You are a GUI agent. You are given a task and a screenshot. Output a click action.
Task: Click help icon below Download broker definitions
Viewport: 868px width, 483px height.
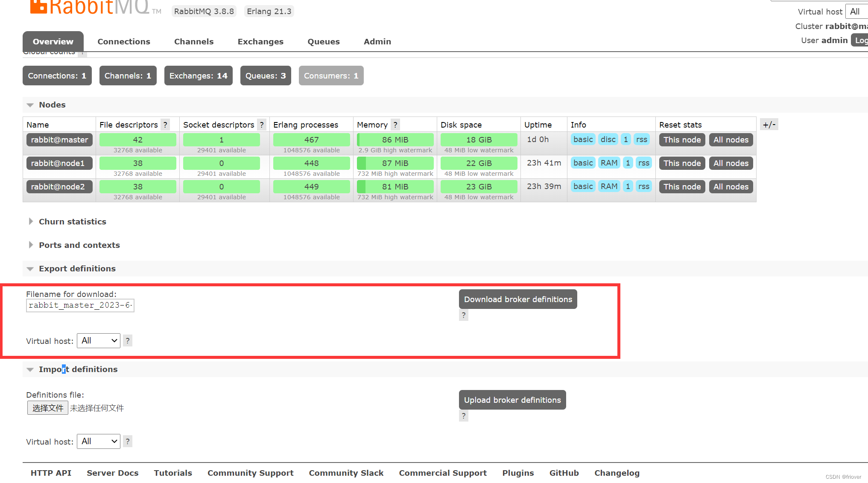click(x=464, y=315)
